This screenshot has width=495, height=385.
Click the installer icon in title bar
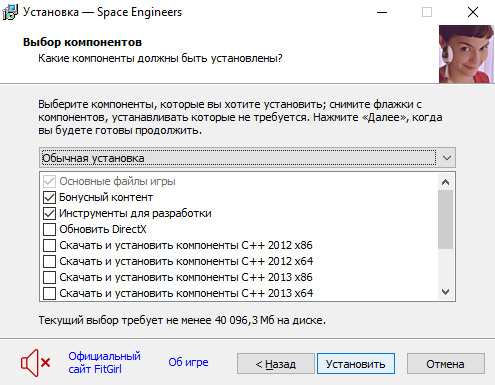pyautogui.click(x=10, y=12)
